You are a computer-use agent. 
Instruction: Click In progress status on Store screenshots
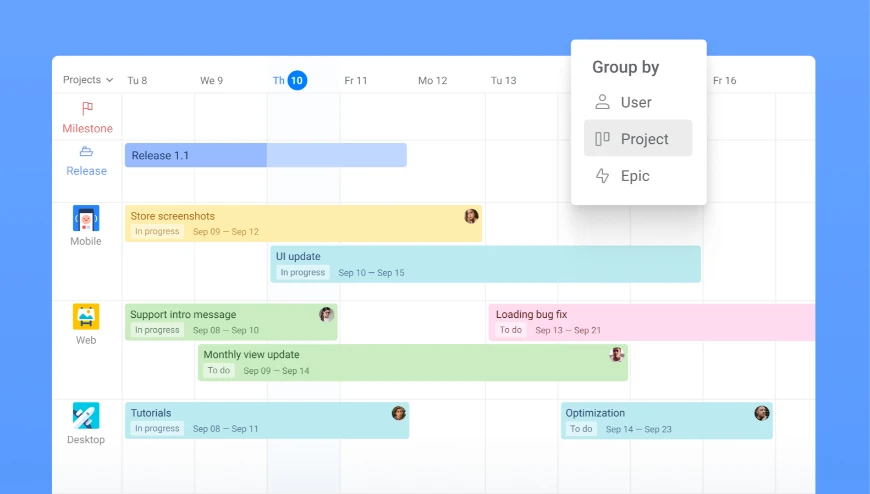(158, 231)
